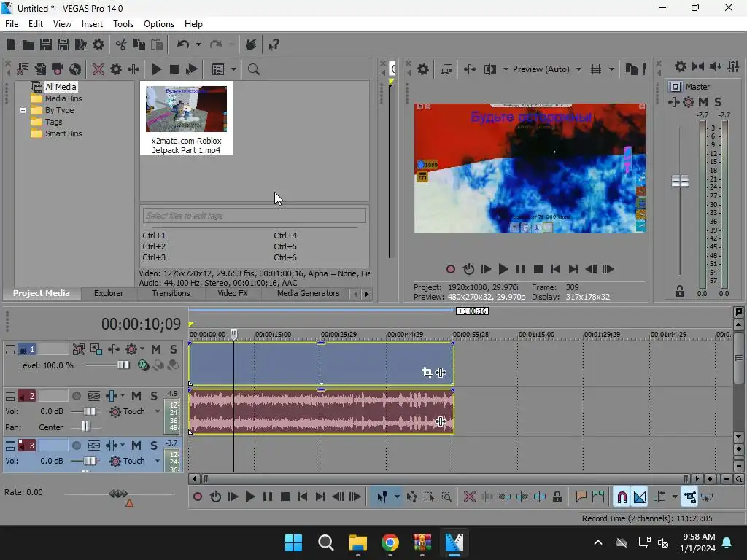Viewport: 747px width, 560px height.
Task: Mute audio track 2
Action: click(136, 396)
